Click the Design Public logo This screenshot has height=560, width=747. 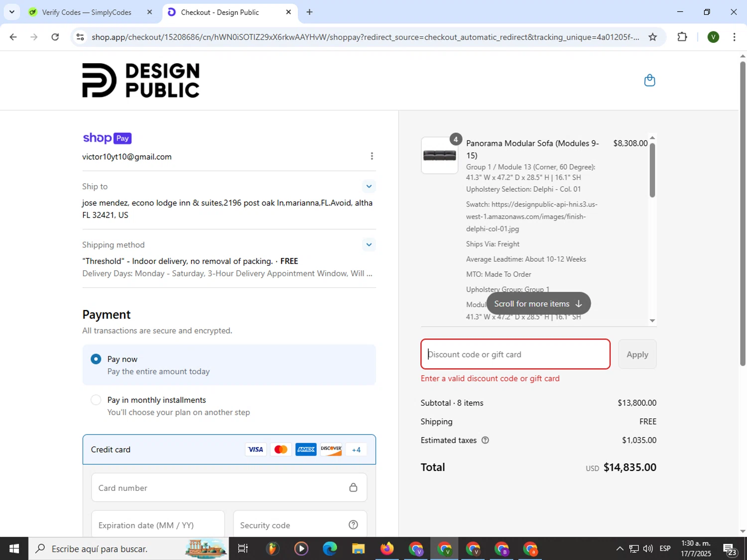pyautogui.click(x=141, y=80)
